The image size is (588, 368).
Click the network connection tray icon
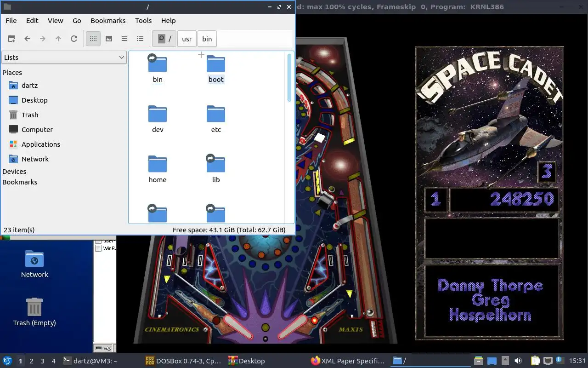(548, 361)
